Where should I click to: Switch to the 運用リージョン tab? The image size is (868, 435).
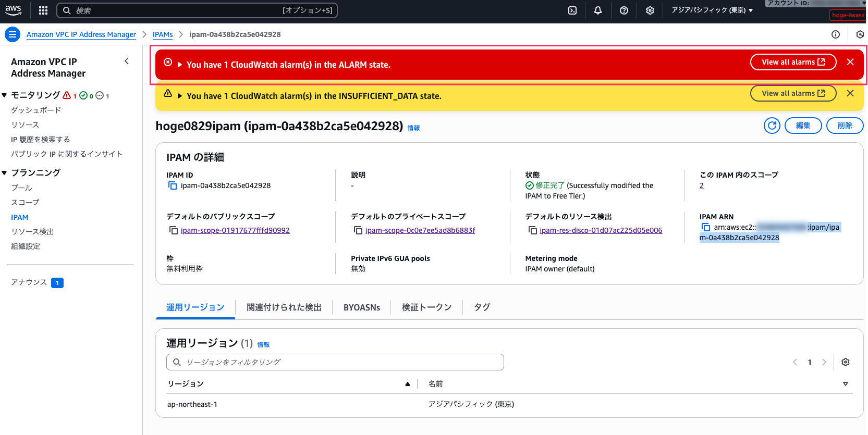tap(195, 307)
